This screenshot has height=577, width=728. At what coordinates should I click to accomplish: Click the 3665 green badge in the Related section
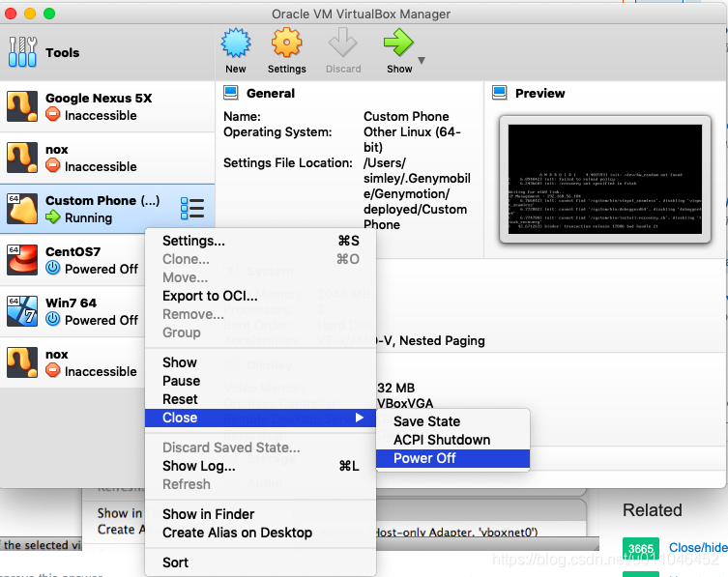click(641, 548)
